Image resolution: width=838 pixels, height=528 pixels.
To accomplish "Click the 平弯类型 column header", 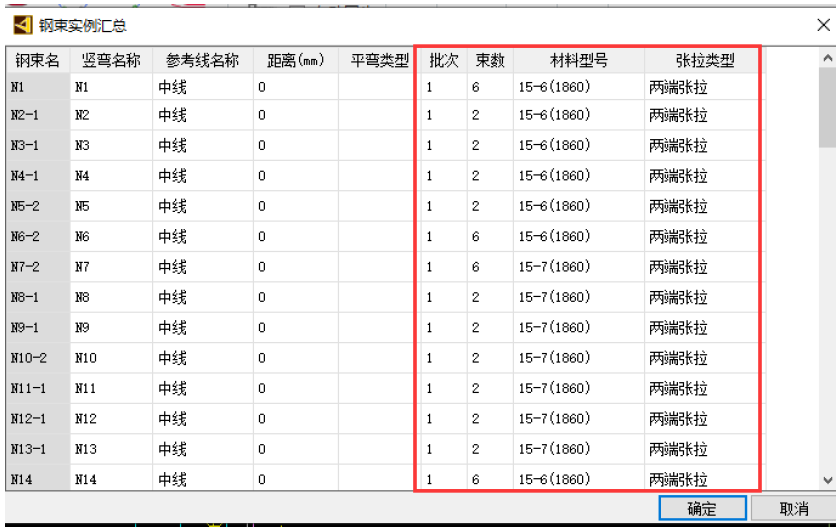I will (379, 60).
